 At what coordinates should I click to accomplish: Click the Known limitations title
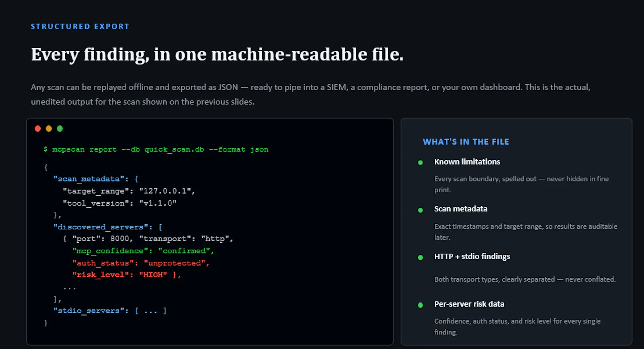(x=467, y=162)
